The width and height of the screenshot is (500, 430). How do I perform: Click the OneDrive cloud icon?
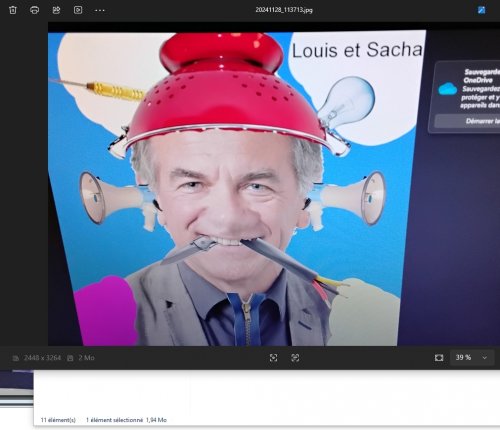447,89
